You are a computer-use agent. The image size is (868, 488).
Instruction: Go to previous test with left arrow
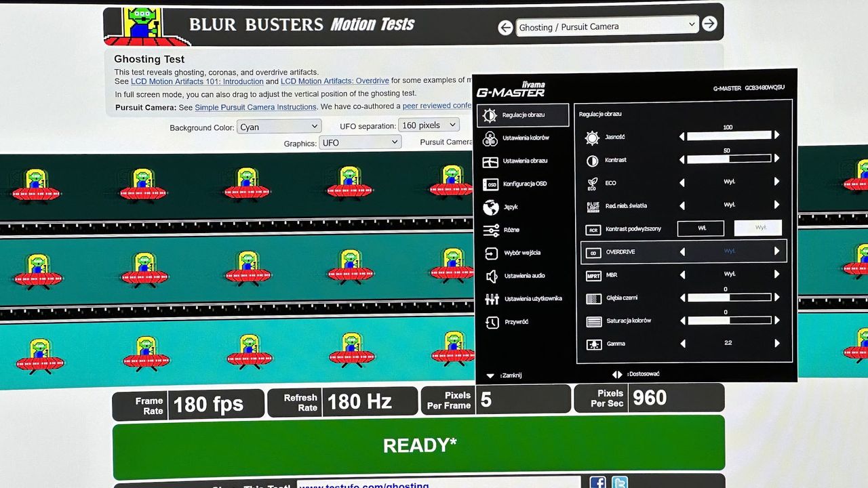click(505, 28)
